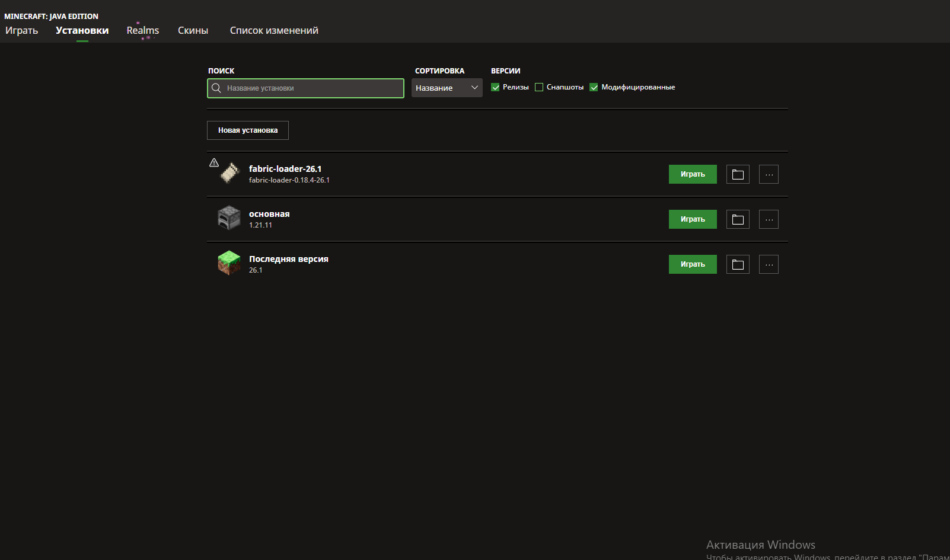Click the fabric-loader-26.1 installation icon

pos(229,173)
